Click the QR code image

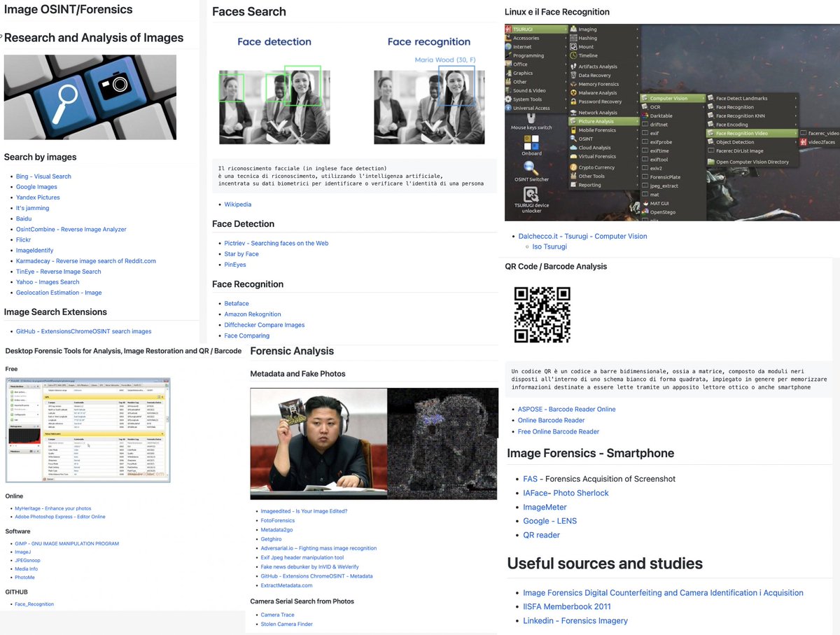542,315
